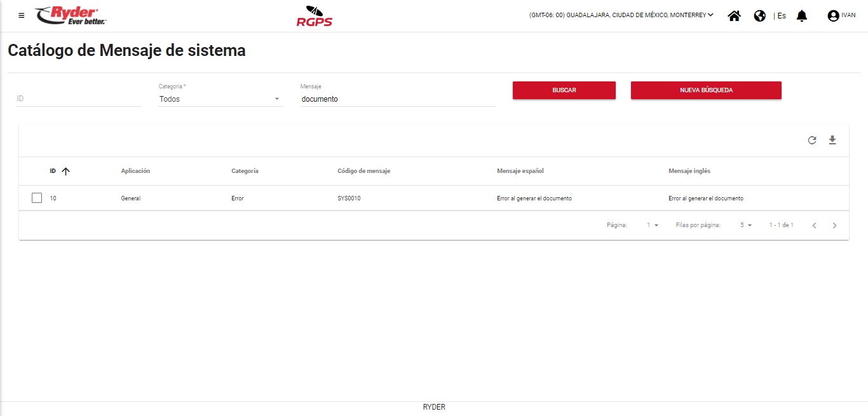Viewport: 868px width, 416px height.
Task: Download the table data
Action: coord(832,141)
